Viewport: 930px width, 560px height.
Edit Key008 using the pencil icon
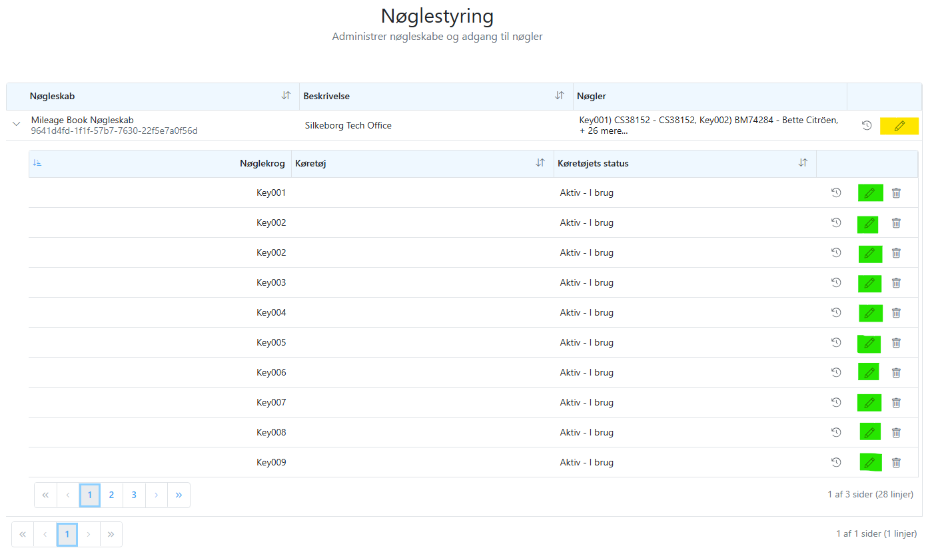(870, 432)
